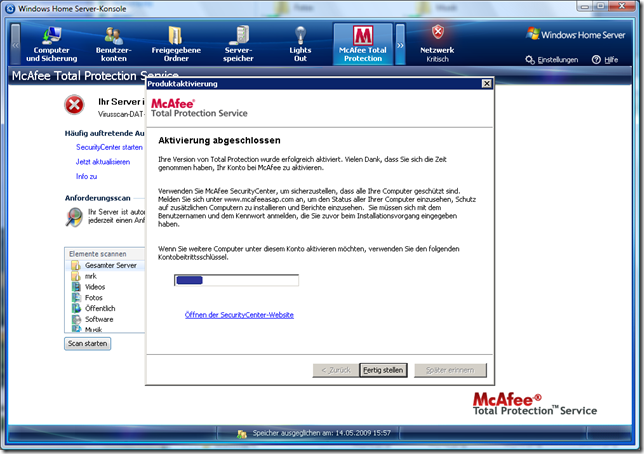Click the red server error status icon
Screen dimensions: 644x454
pyautogui.click(x=74, y=105)
